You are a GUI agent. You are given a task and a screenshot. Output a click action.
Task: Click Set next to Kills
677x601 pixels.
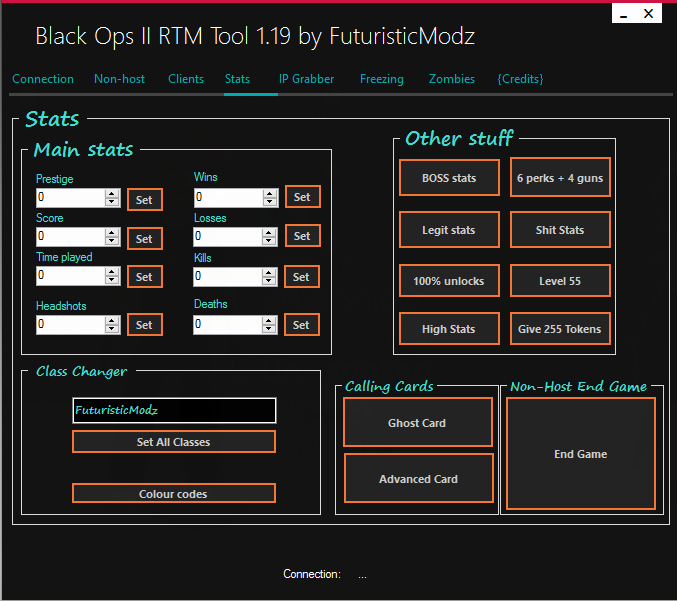[x=302, y=277]
